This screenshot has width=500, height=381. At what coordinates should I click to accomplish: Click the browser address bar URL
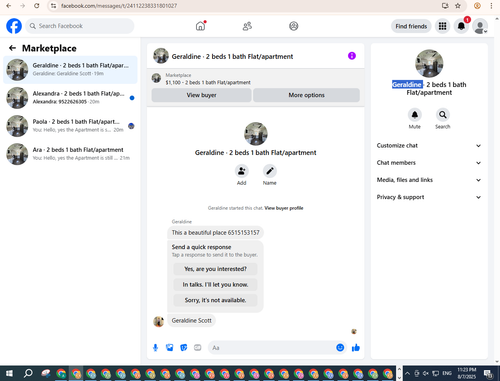pos(119,6)
